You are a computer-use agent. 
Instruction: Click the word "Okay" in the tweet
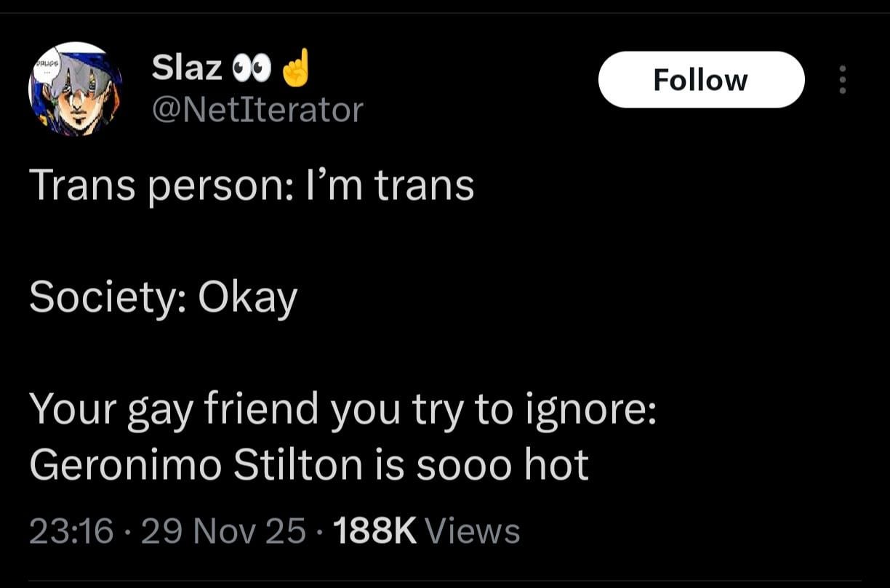(248, 297)
